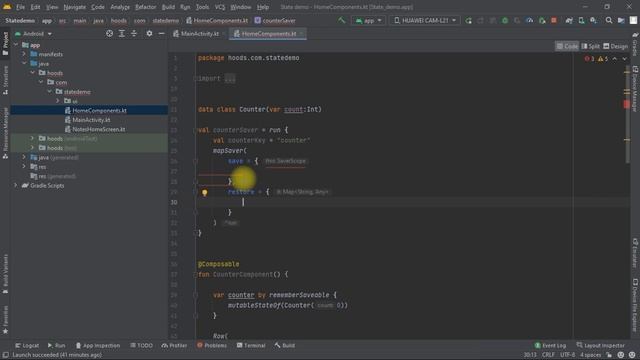Jump to next highlighted error arrow

(x=624, y=59)
